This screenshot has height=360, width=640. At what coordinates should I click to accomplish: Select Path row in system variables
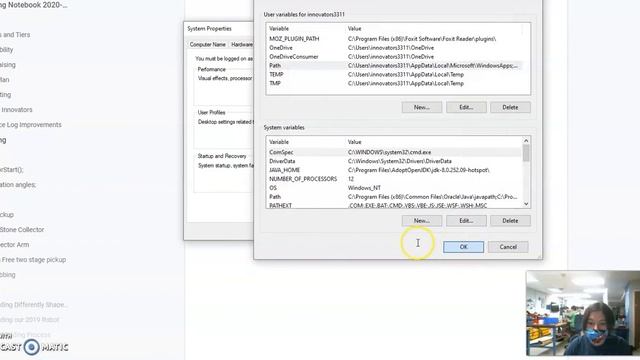[x=394, y=197]
